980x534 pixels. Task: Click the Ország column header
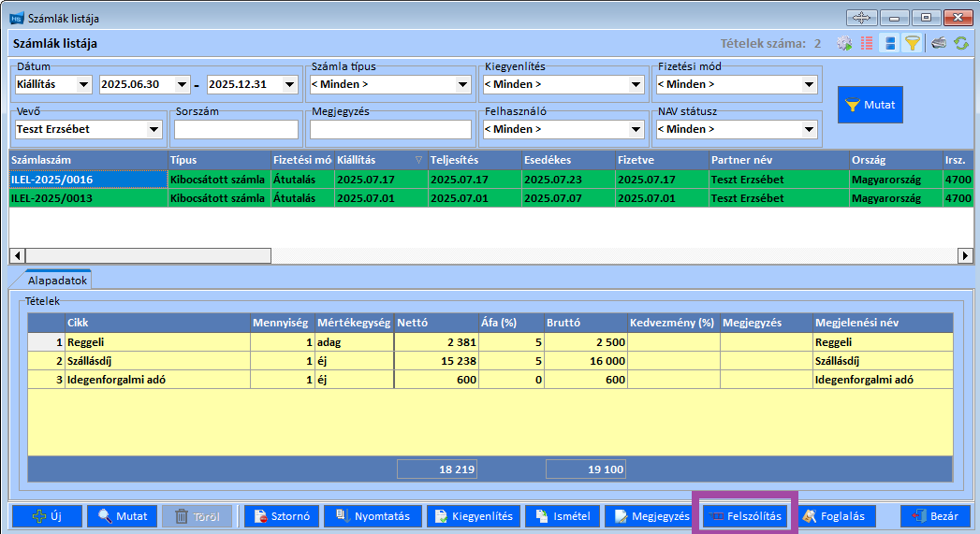(x=896, y=160)
